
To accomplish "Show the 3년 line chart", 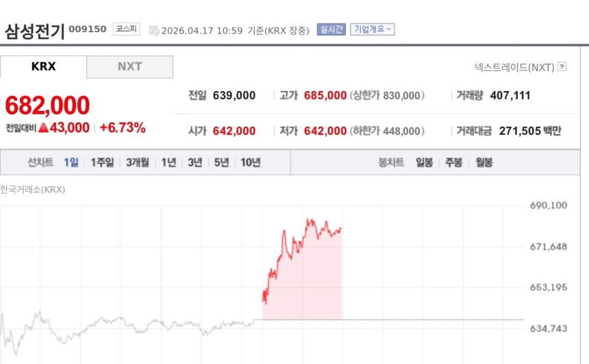I will pyautogui.click(x=195, y=162).
